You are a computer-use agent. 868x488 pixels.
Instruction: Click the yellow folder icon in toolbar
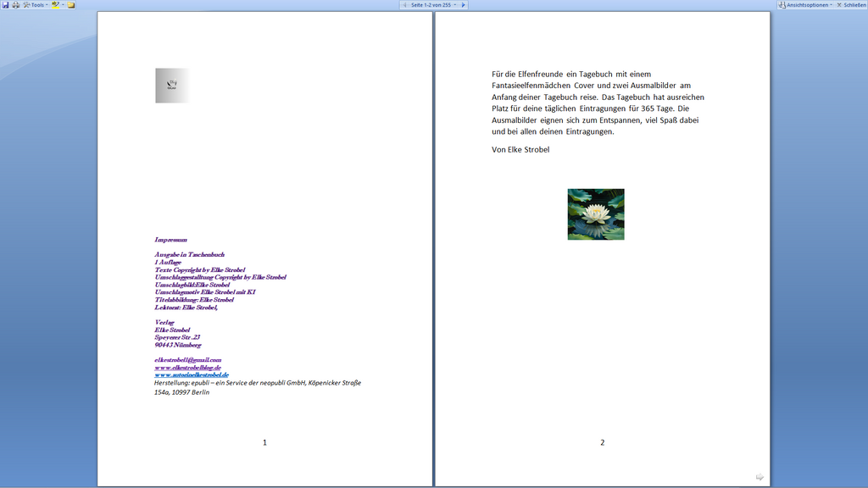[x=71, y=4]
